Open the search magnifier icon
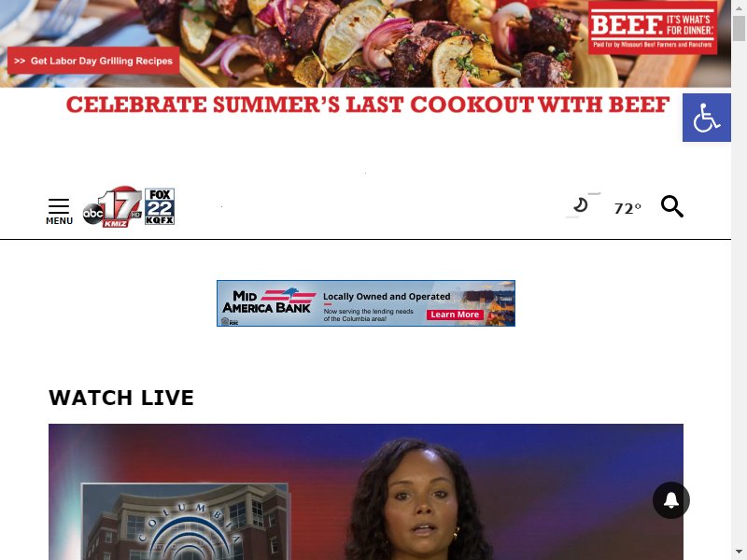The height and width of the screenshot is (560, 747). point(671,206)
